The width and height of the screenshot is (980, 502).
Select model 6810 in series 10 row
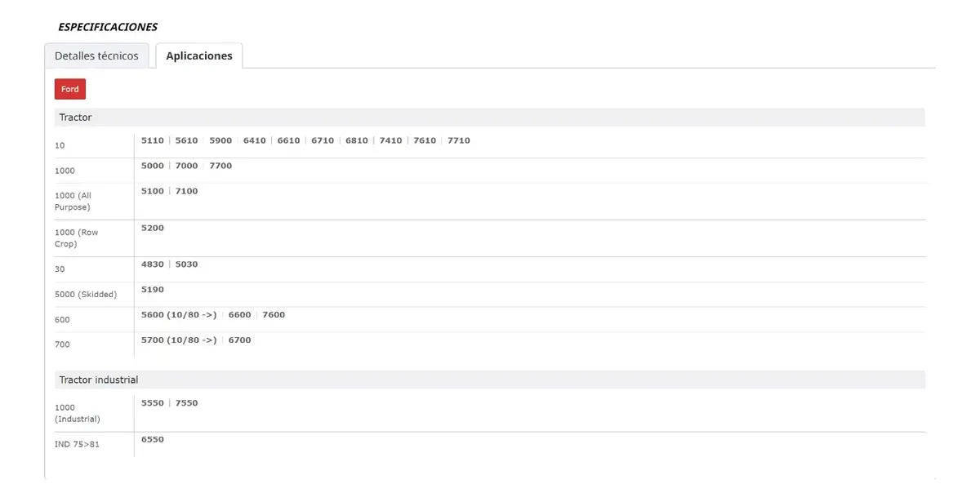[357, 140]
